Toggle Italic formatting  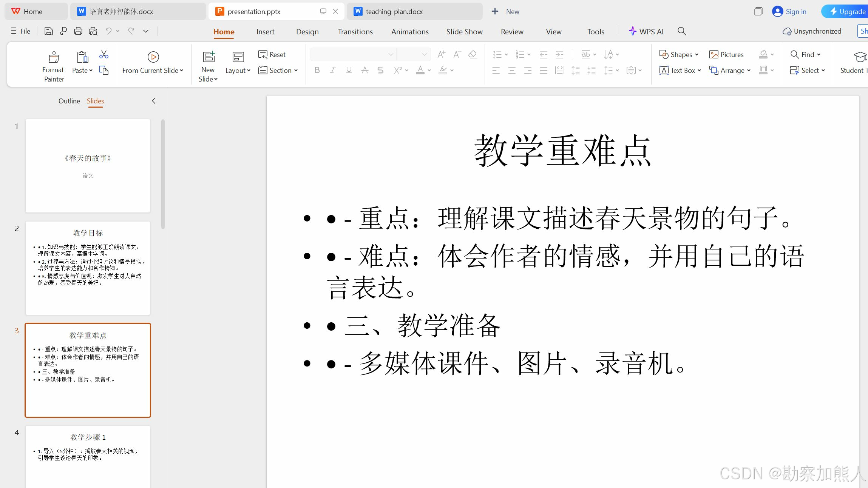click(x=332, y=70)
